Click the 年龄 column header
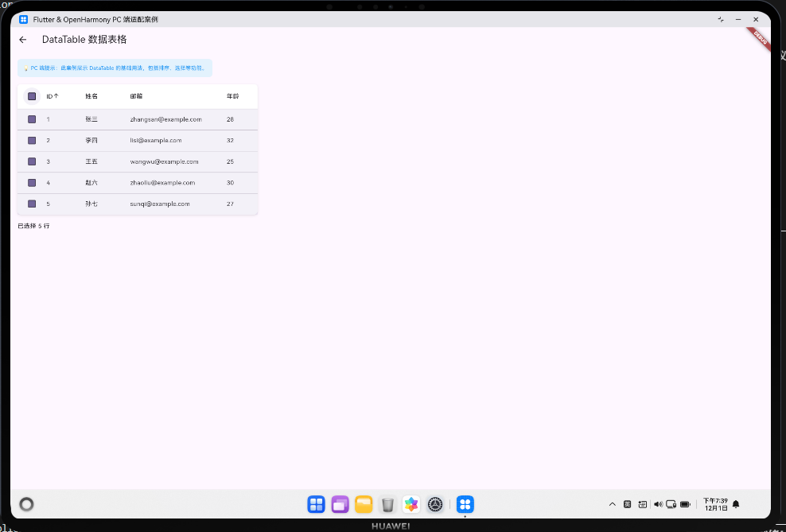This screenshot has width=786, height=532. point(232,95)
